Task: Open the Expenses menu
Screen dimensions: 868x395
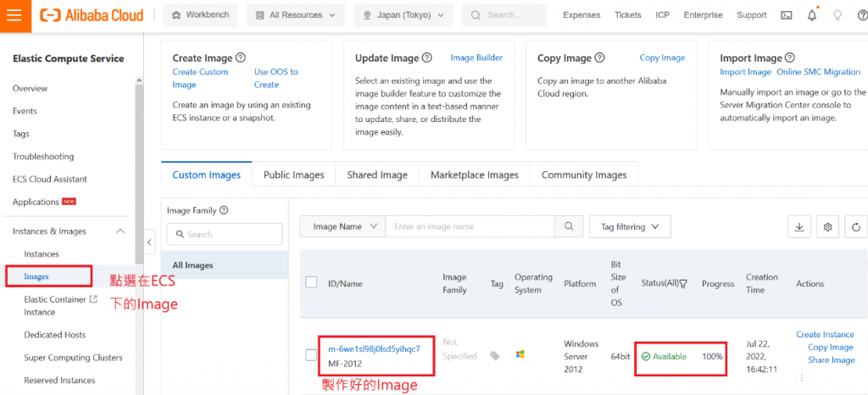Action: click(581, 15)
